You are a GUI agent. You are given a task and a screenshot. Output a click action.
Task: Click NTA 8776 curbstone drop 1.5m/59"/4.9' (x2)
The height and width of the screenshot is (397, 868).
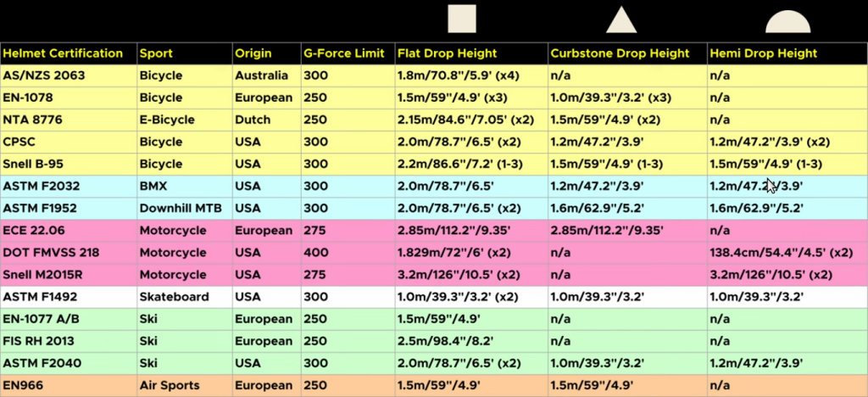coord(627,120)
